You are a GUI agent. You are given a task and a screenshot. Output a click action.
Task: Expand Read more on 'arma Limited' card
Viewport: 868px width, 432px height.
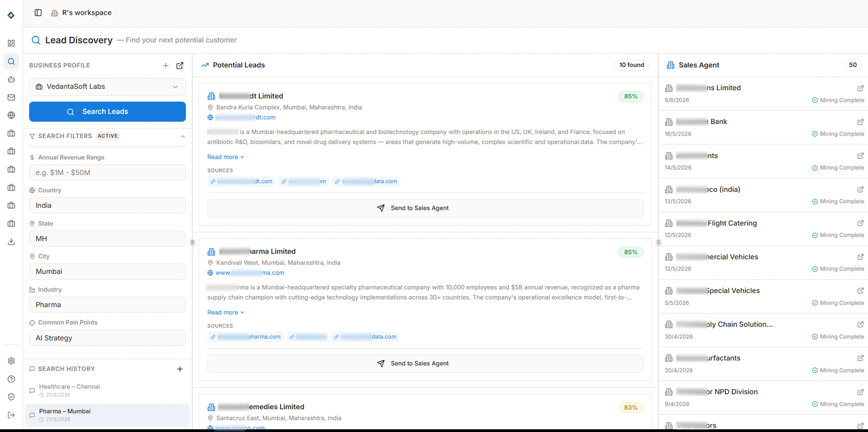click(x=225, y=312)
